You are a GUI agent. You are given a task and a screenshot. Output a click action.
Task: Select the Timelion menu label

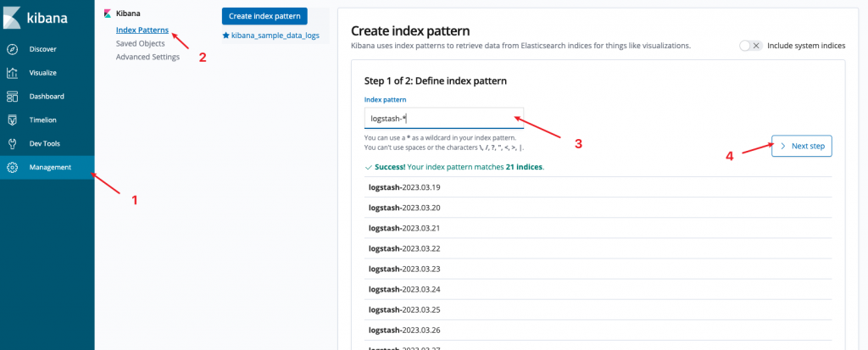(x=42, y=119)
